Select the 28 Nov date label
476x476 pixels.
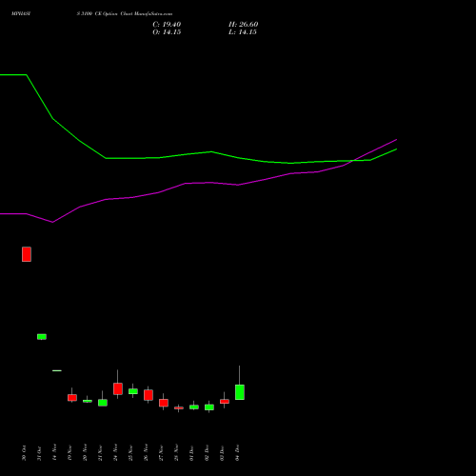(176, 452)
